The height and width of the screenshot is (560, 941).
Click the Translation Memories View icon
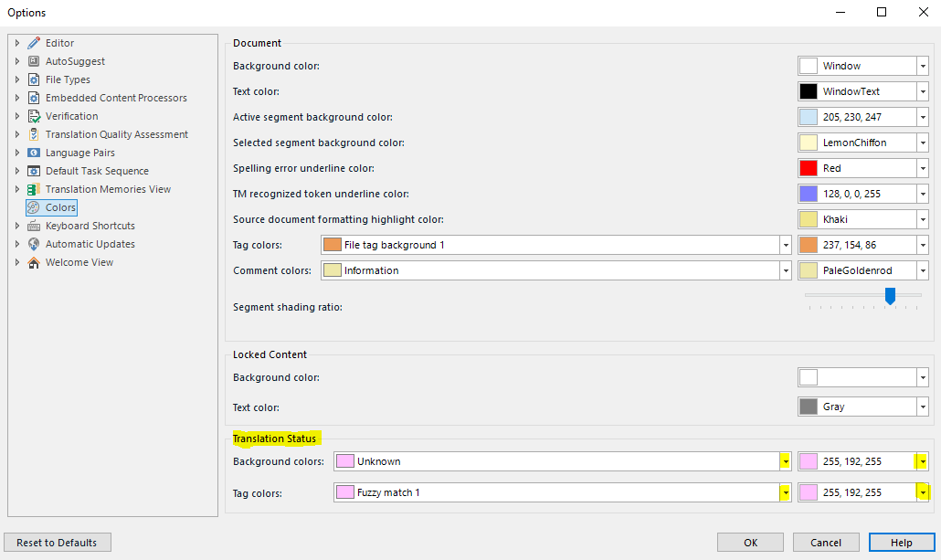[x=34, y=189]
